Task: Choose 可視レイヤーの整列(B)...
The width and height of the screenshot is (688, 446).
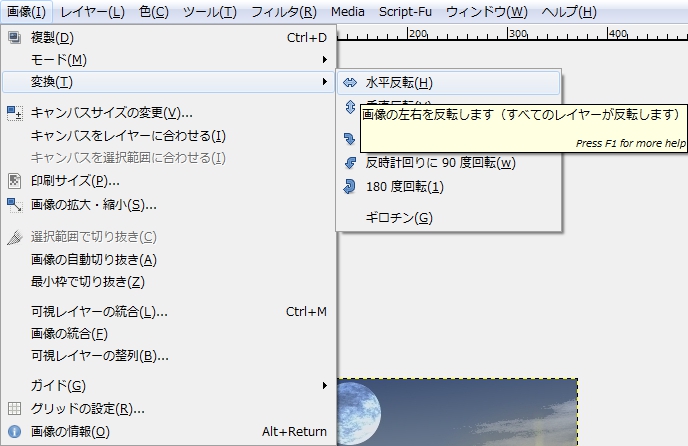Action: 168,356
